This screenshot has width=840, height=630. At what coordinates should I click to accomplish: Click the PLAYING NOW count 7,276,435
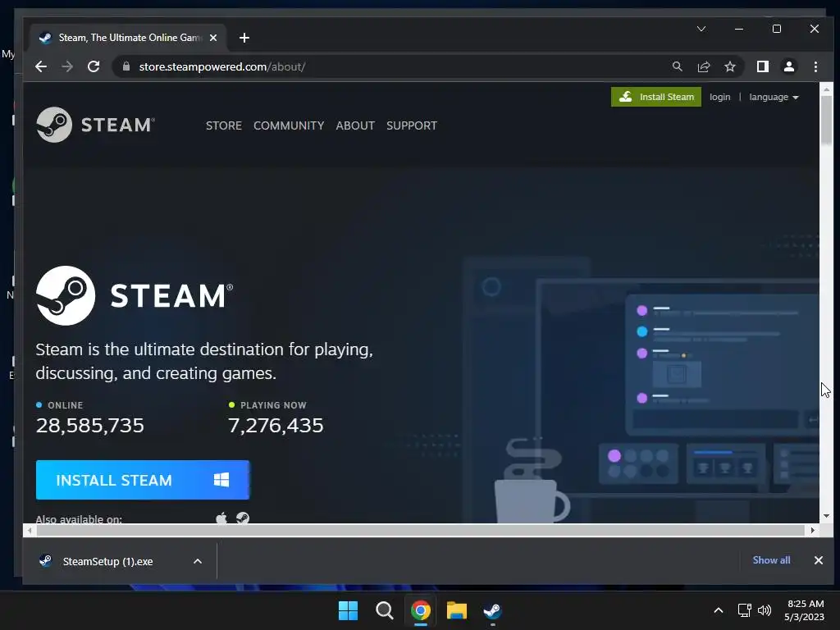(x=276, y=426)
